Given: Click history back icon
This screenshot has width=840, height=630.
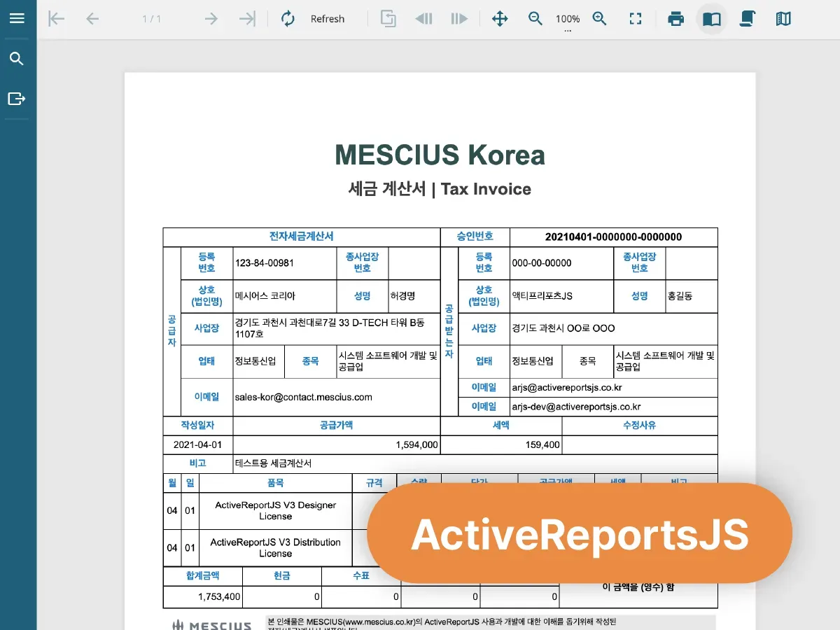Looking at the screenshot, I should [x=423, y=19].
